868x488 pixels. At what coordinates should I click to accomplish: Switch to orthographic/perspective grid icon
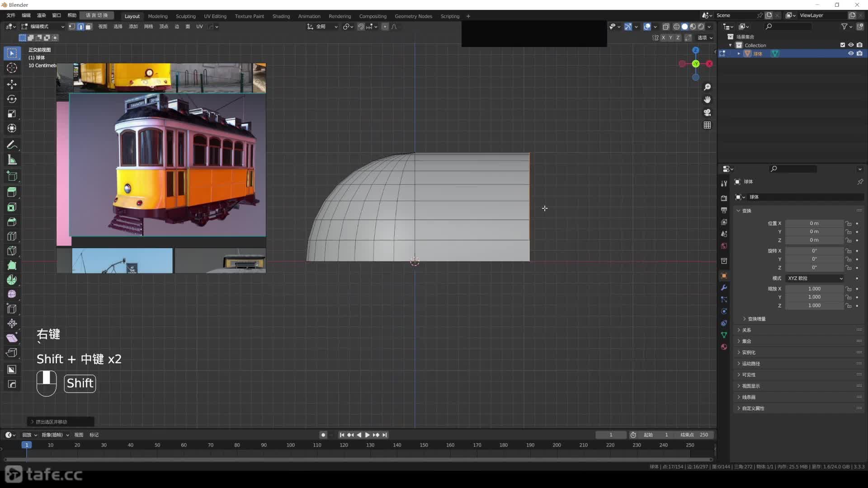coord(708,125)
